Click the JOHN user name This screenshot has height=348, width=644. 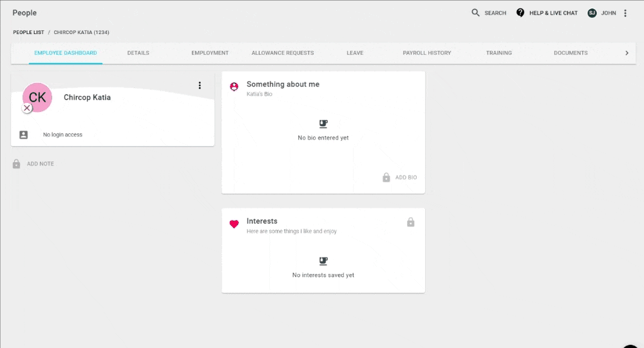pos(609,13)
